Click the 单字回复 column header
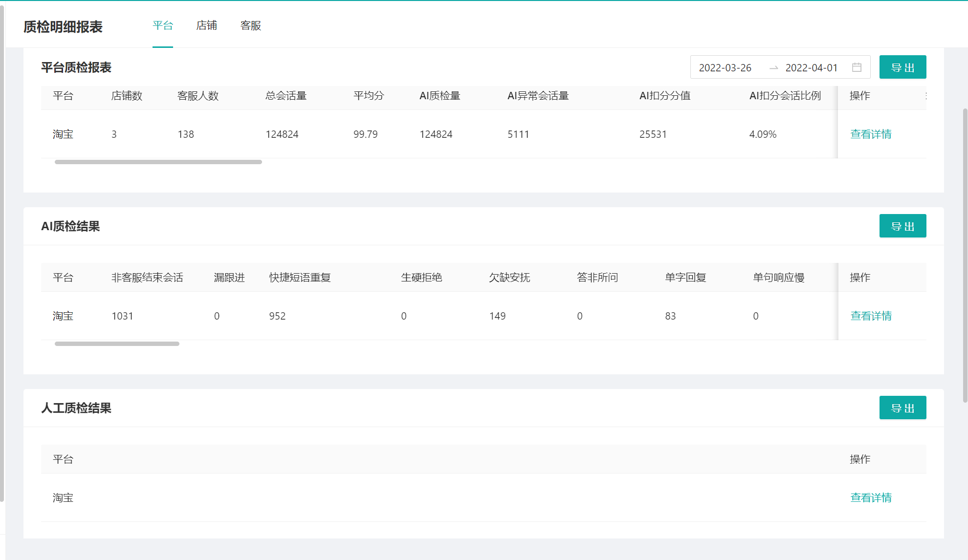This screenshot has width=968, height=560. click(x=685, y=278)
